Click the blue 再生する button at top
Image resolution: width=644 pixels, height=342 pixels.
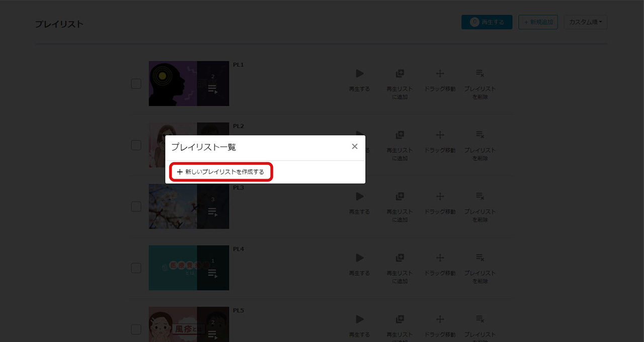coord(487,22)
